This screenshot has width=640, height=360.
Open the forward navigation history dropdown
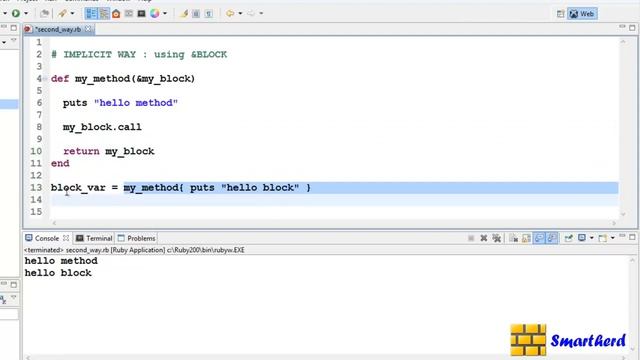(261, 13)
